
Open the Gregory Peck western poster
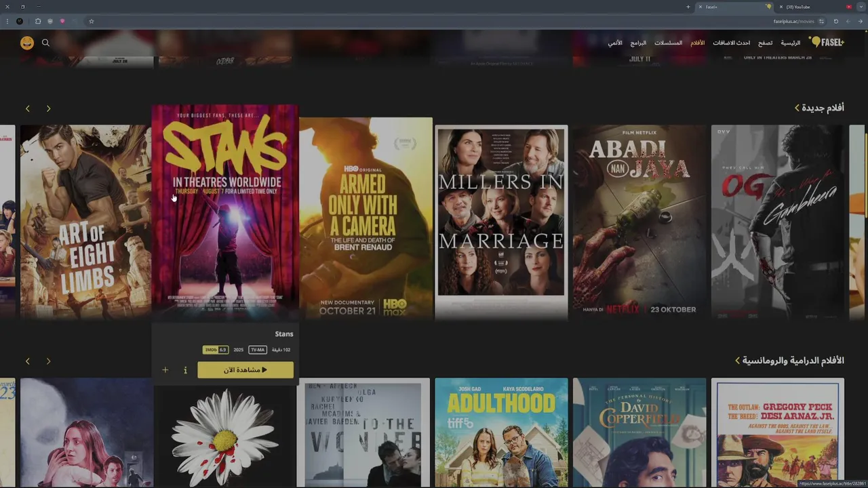778,432
